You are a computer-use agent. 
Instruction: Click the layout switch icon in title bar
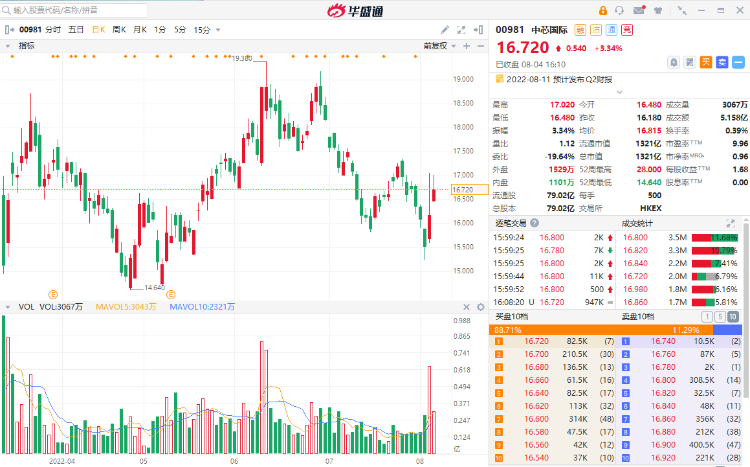[x=683, y=10]
